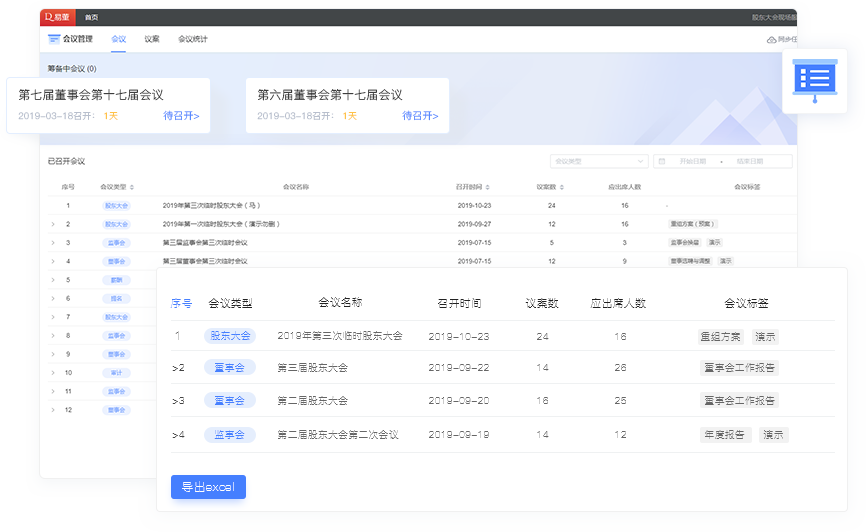This screenshot has width=866, height=532.
Task: Click 演示 tag beside 年度报告
Action: 773,435
